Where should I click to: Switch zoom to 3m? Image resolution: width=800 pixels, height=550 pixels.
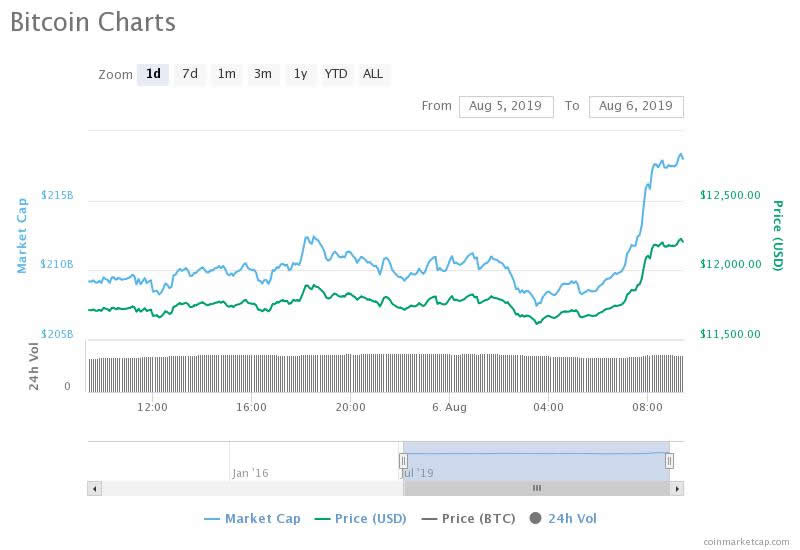point(263,74)
